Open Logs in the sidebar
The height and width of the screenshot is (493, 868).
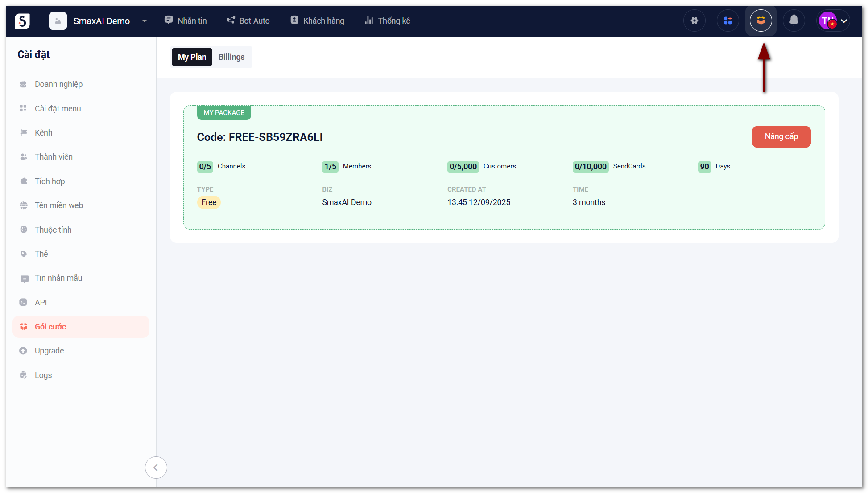43,375
